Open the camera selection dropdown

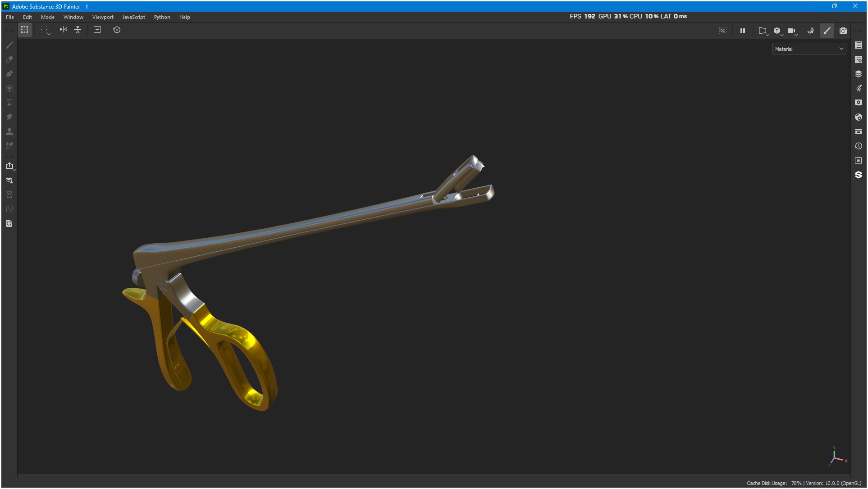(792, 31)
